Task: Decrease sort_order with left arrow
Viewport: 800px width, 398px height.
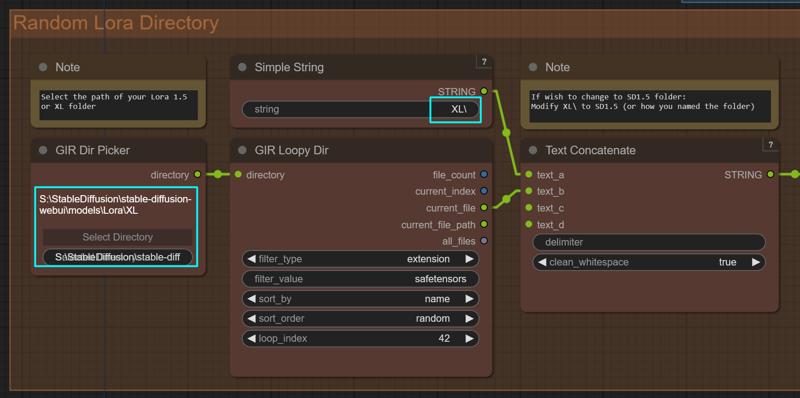Action: tap(251, 318)
